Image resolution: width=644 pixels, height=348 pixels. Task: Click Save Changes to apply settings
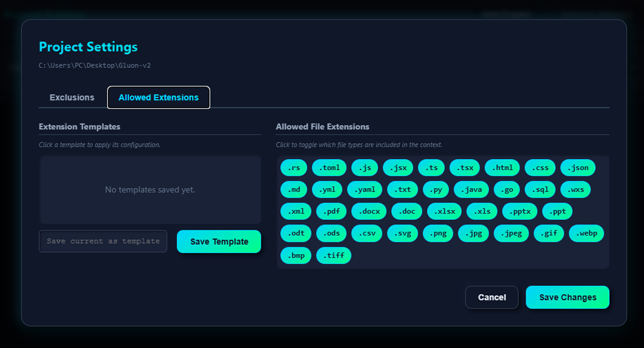[x=567, y=297]
